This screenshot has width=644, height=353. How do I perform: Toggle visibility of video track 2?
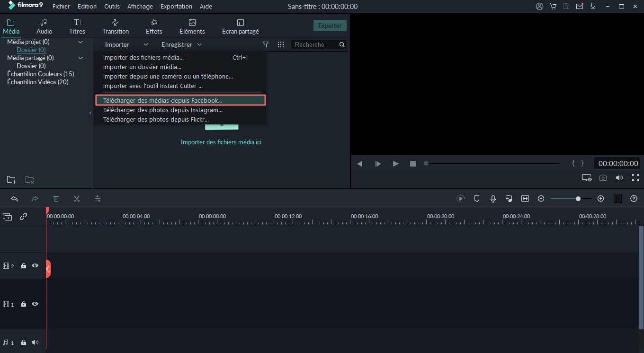[x=35, y=266]
